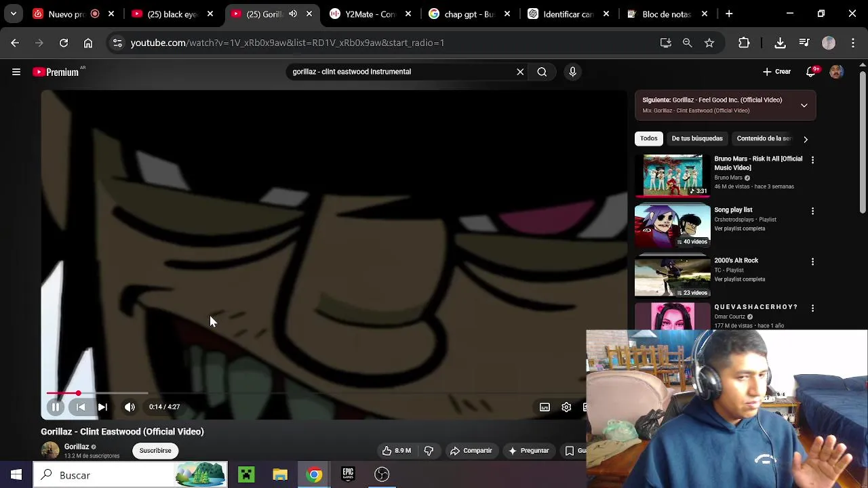
Task: View site information icon in address bar
Action: pyautogui.click(x=117, y=43)
